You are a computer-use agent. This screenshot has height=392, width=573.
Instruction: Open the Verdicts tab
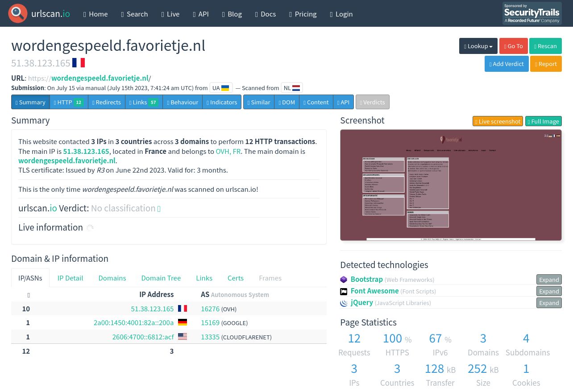point(373,102)
